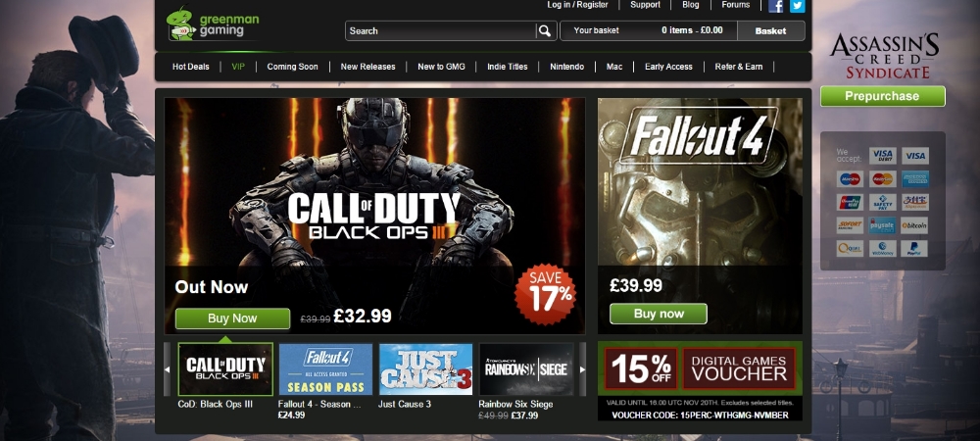Click the £39.99 Fallout 4 price
The width and height of the screenshot is (980, 441).
(x=636, y=285)
